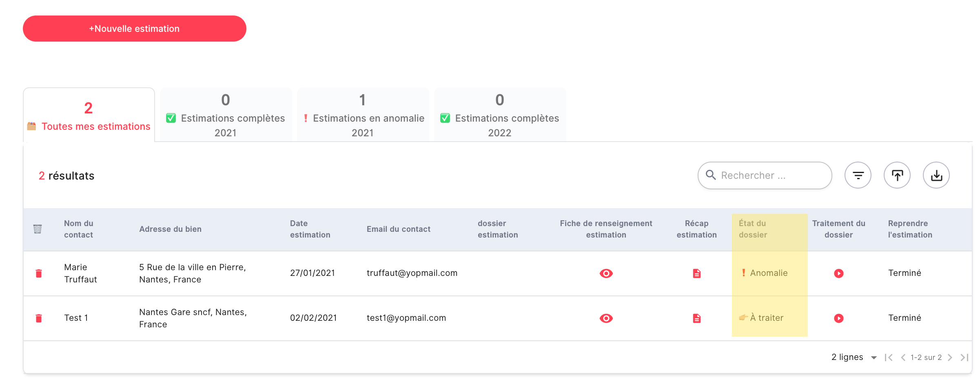Sort by Email du contact column header

pos(399,229)
